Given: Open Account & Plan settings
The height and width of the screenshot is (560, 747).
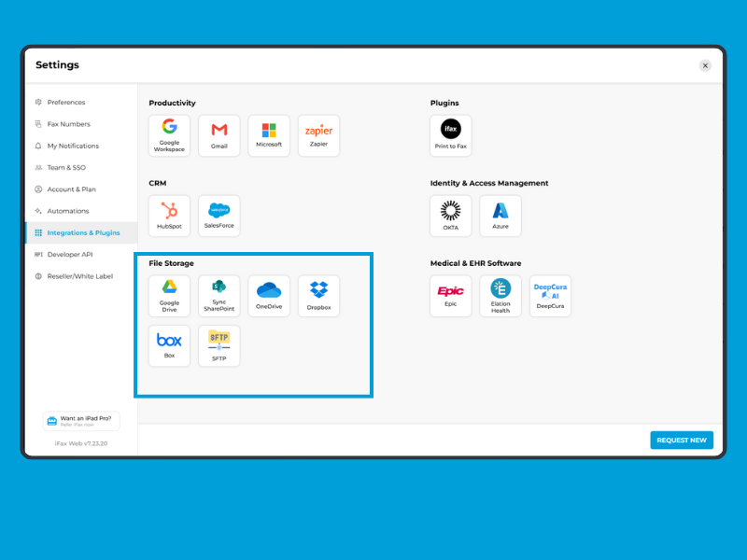Looking at the screenshot, I should (x=81, y=189).
